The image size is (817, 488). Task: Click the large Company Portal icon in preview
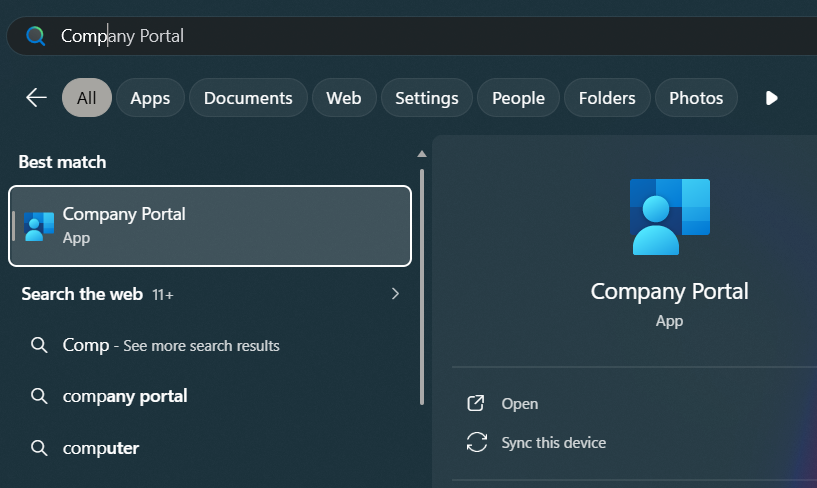[670, 217]
